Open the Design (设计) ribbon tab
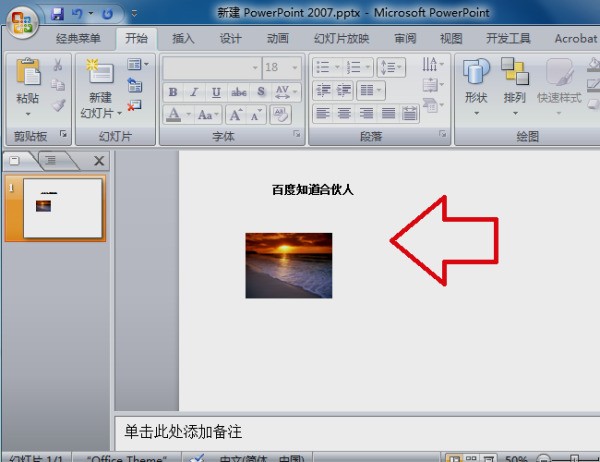The image size is (600, 462). (230, 39)
